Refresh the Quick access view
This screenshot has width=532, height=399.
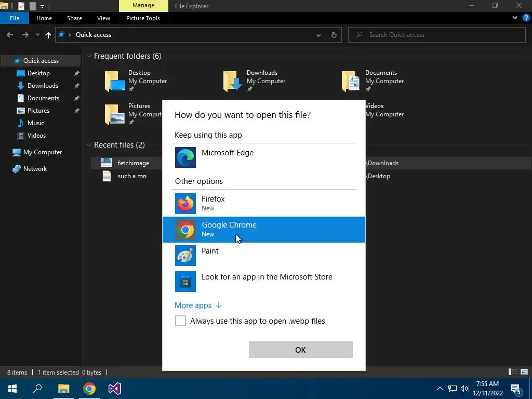coord(334,35)
